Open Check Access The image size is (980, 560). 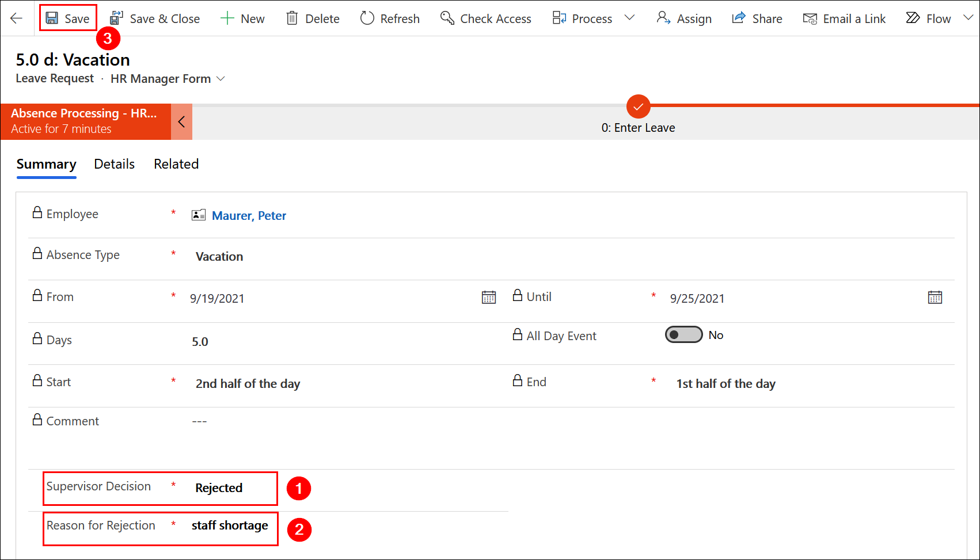[485, 18]
